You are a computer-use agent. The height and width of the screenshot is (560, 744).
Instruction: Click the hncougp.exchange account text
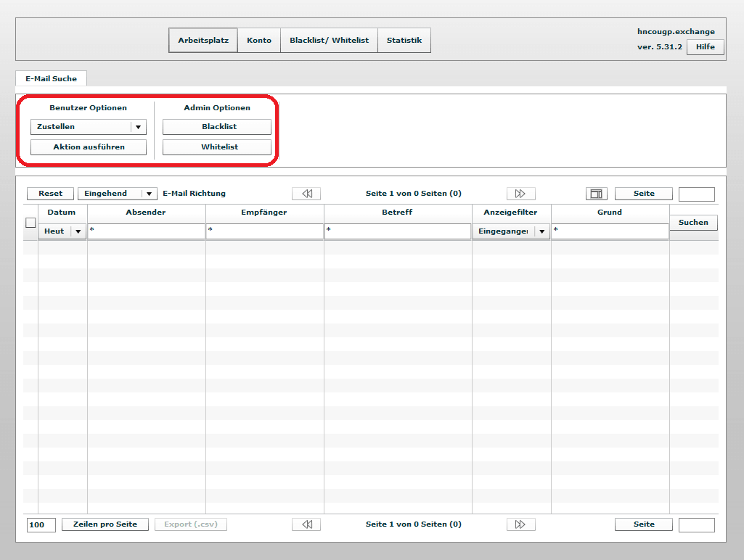(x=676, y=32)
